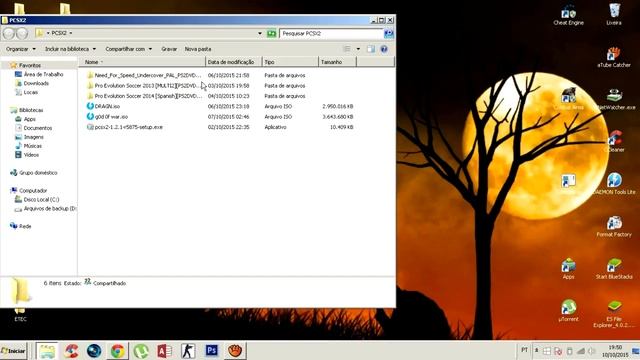Click the search magnifier button
Viewport: 640px width, 360px height.
click(389, 33)
